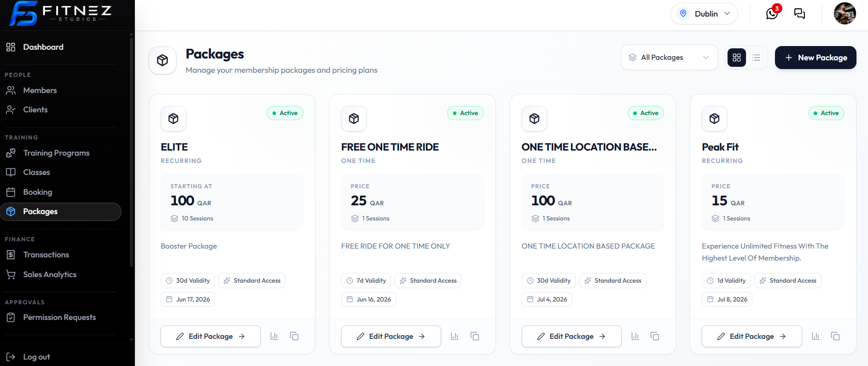The width and height of the screenshot is (868, 366).
Task: Click the Fitnez Studios logo
Action: (x=61, y=13)
